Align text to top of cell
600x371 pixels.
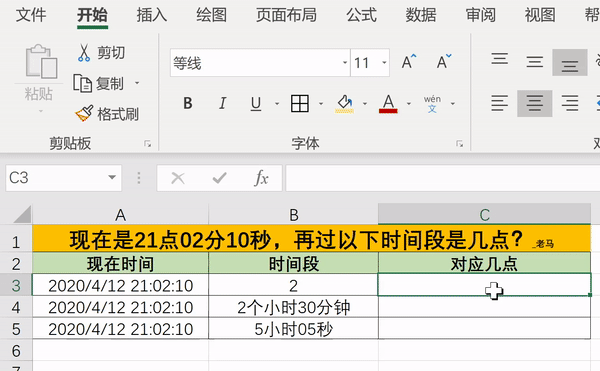(500, 59)
